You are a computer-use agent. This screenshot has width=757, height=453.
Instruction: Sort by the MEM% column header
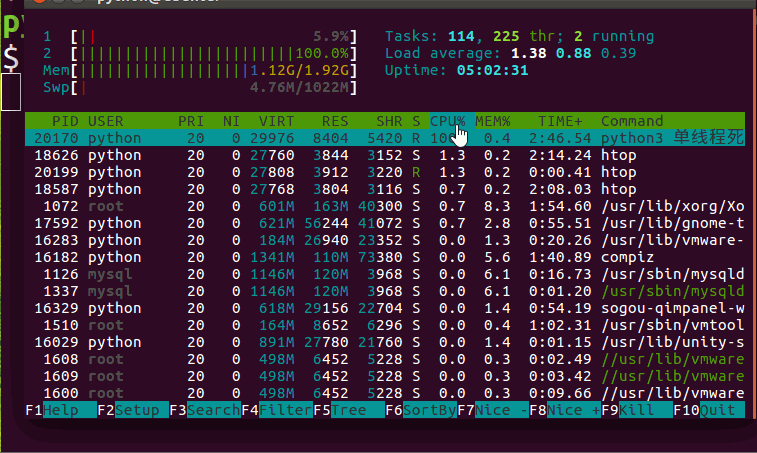(492, 121)
